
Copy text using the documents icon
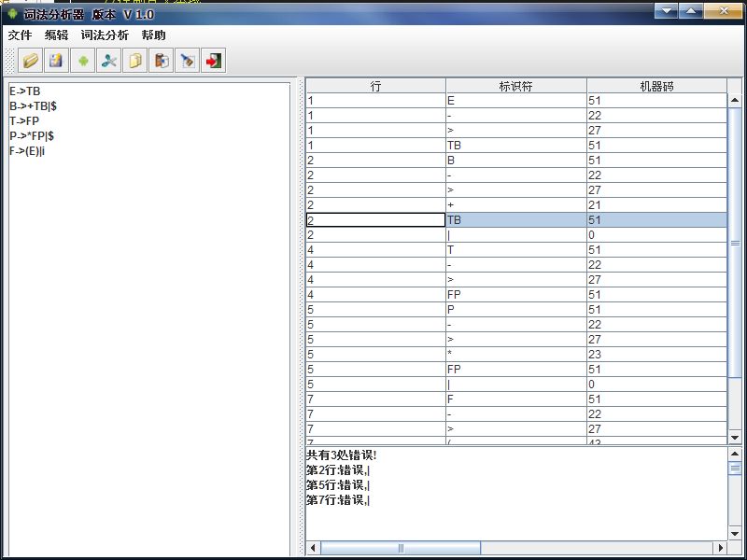[x=134, y=61]
